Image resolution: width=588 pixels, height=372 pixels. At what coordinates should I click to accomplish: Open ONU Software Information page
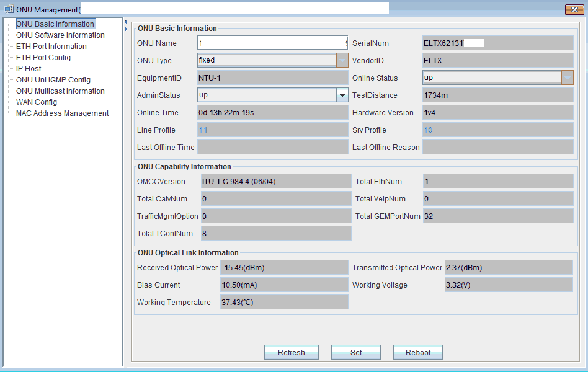pyautogui.click(x=60, y=35)
